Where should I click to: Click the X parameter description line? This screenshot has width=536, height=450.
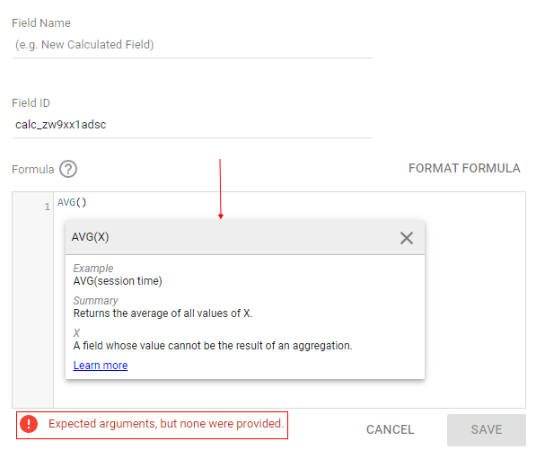pyautogui.click(x=213, y=346)
